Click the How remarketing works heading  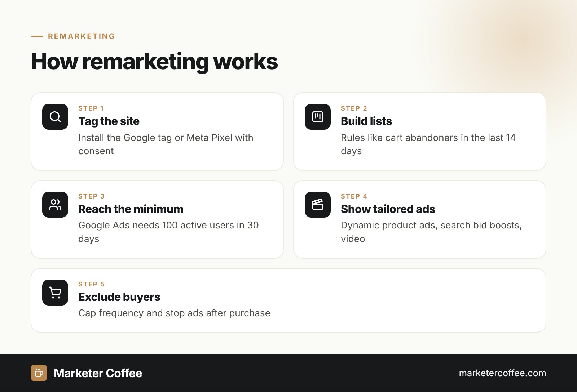click(x=154, y=61)
